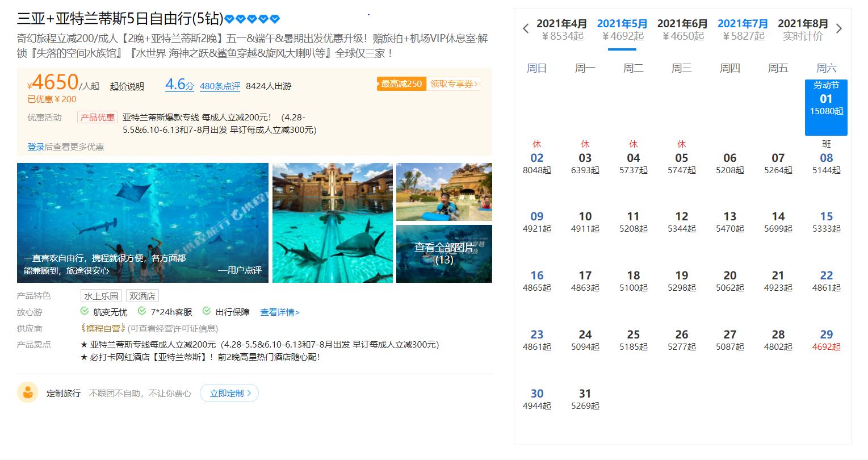Screen dimensions: 868x460
Task: Select the 2021年7月 month tab
Action: pos(743,30)
